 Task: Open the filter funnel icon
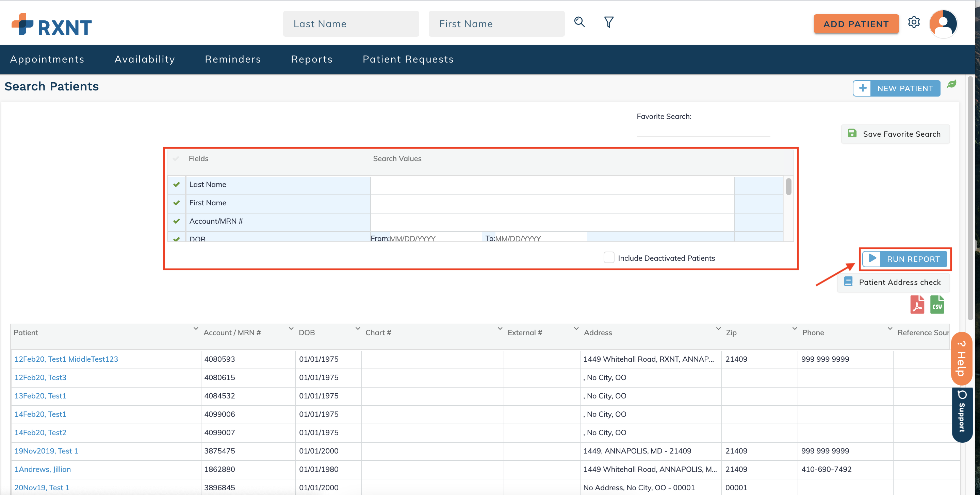coord(609,22)
